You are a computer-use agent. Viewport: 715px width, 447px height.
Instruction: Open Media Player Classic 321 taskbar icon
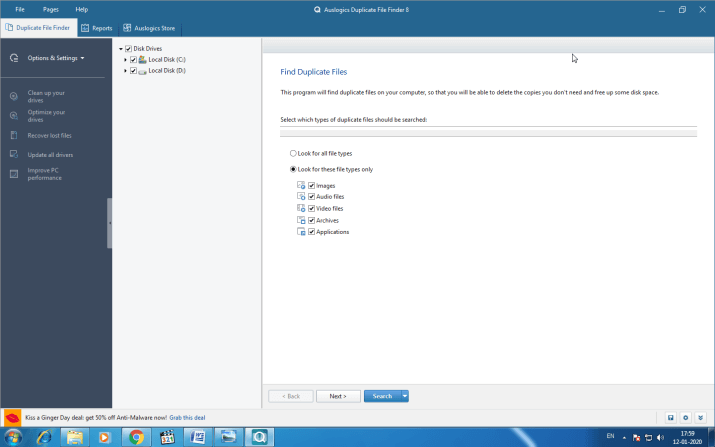click(x=167, y=437)
